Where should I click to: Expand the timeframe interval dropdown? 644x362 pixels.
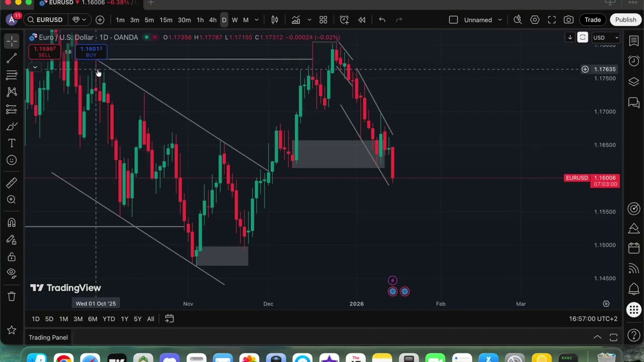257,20
